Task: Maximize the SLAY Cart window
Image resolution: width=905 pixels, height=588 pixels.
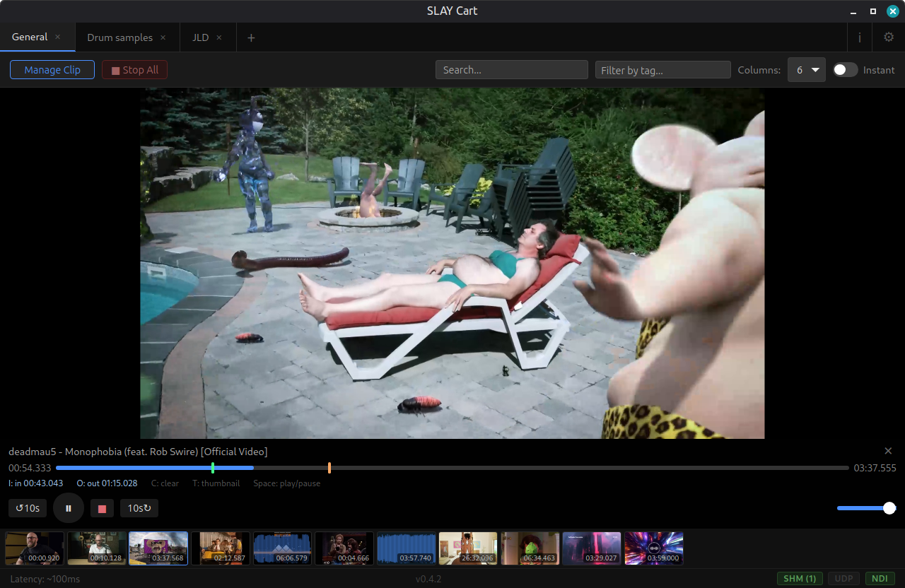Action: [873, 11]
